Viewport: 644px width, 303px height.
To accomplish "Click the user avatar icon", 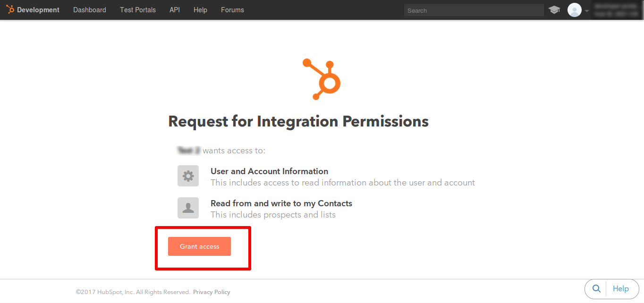I will tap(575, 10).
